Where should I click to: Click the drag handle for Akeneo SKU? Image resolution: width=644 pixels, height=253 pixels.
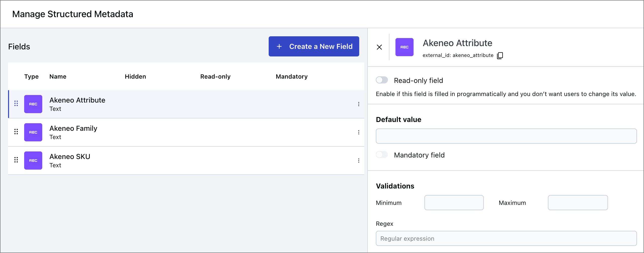(16, 160)
